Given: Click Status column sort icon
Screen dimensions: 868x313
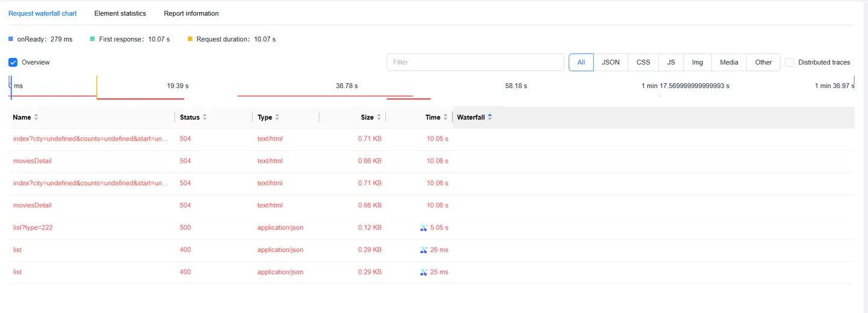Looking at the screenshot, I should click(x=205, y=118).
